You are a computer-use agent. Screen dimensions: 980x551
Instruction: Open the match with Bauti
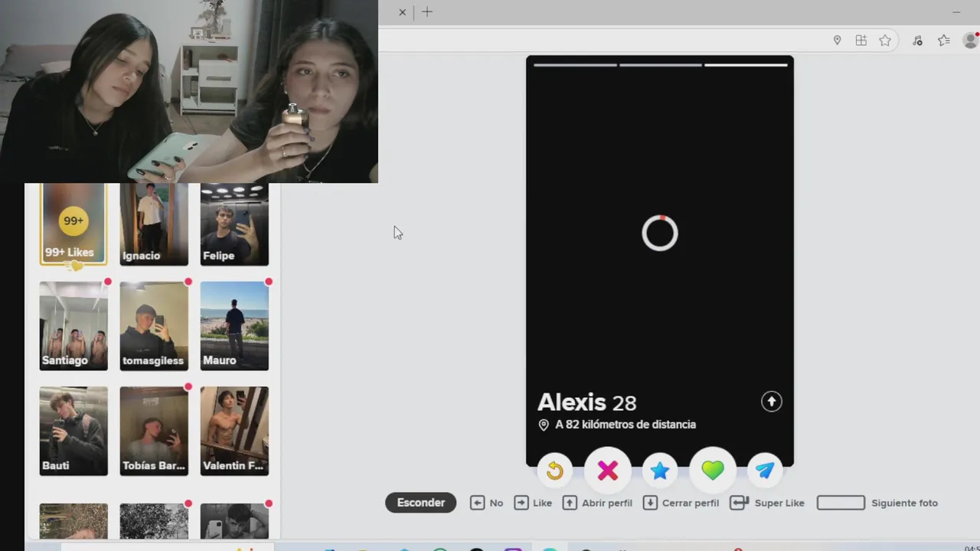coord(73,431)
